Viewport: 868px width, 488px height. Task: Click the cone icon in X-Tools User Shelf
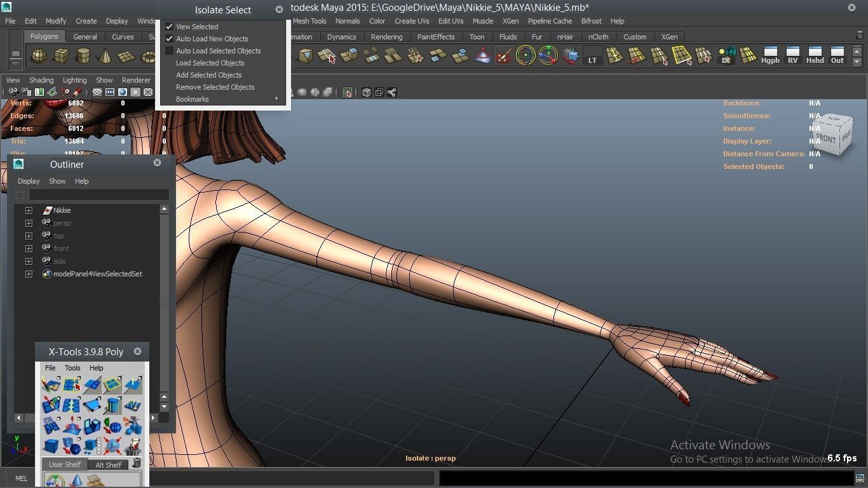tap(76, 480)
